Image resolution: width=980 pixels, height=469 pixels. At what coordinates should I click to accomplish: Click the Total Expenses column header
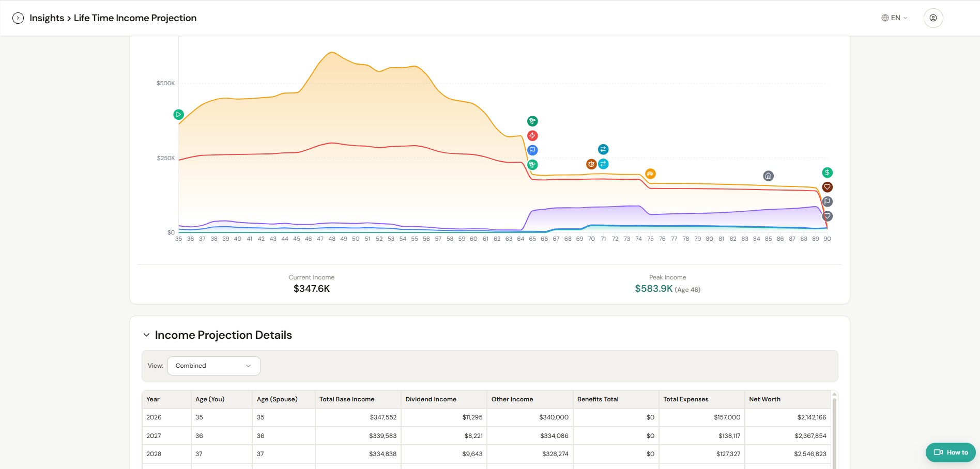(x=702, y=399)
